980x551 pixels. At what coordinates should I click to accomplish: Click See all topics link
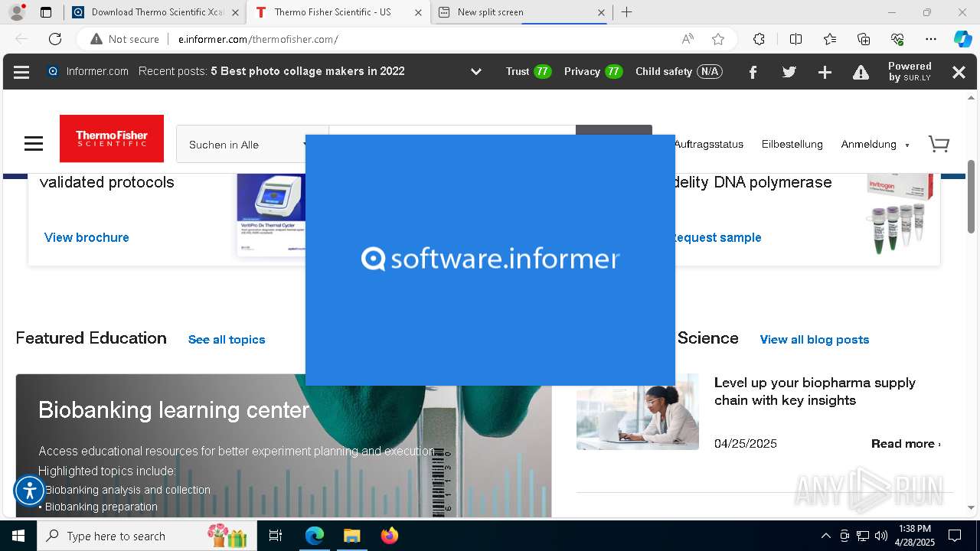pos(227,340)
